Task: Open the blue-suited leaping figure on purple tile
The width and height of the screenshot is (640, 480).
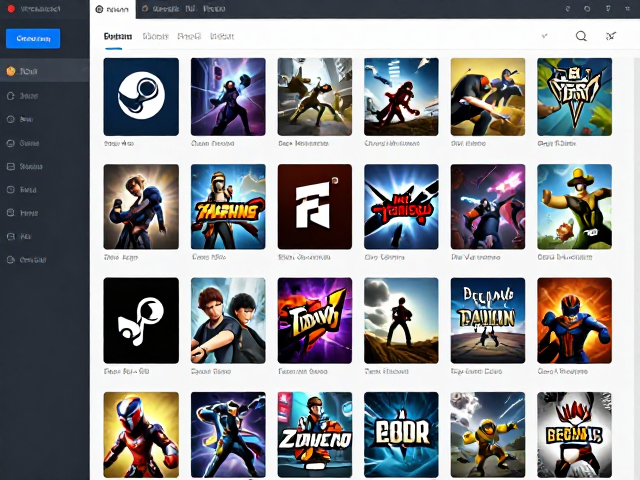Action: coord(228,435)
